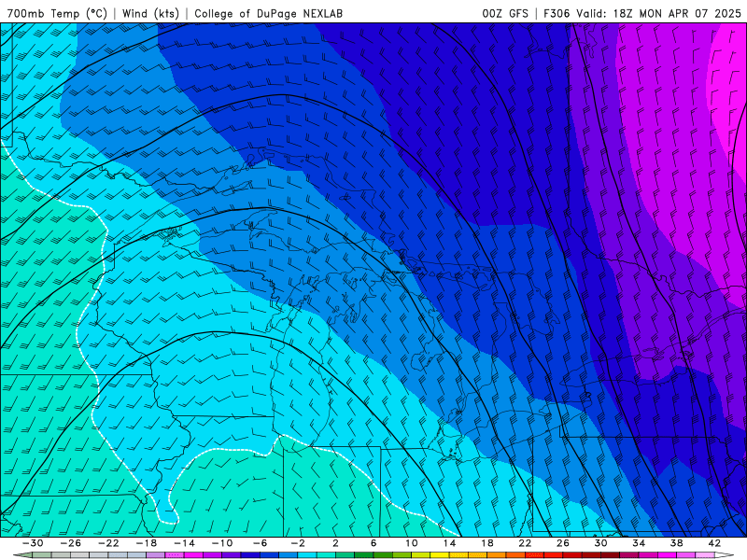This screenshot has height=560, width=747.
Task: Click the 30 value on the temperature scale
Action: tap(600, 543)
